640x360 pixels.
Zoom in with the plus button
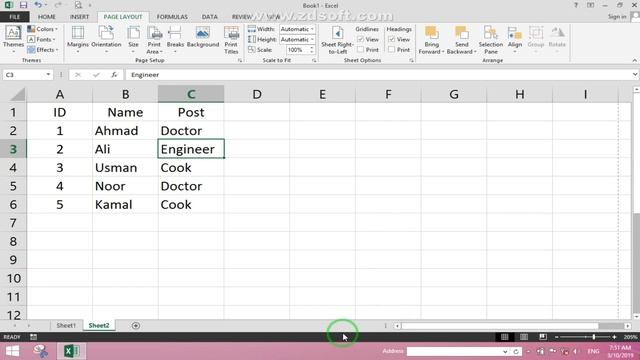[614, 337]
